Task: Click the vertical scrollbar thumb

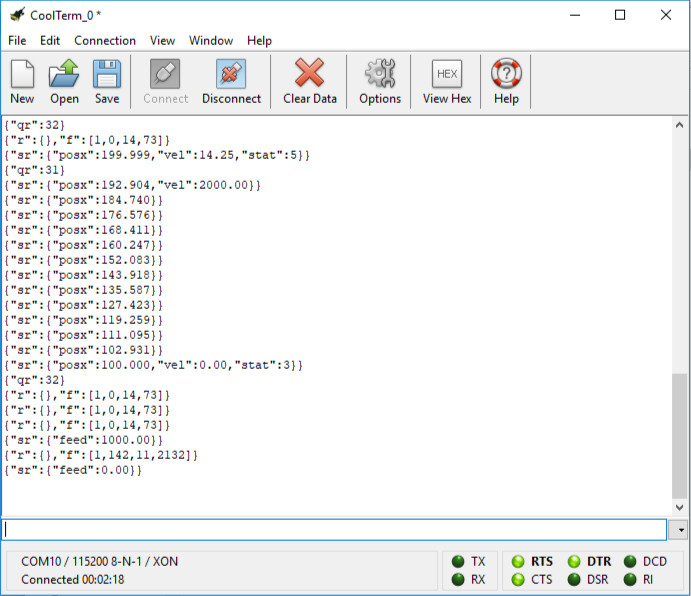Action: coord(679,436)
